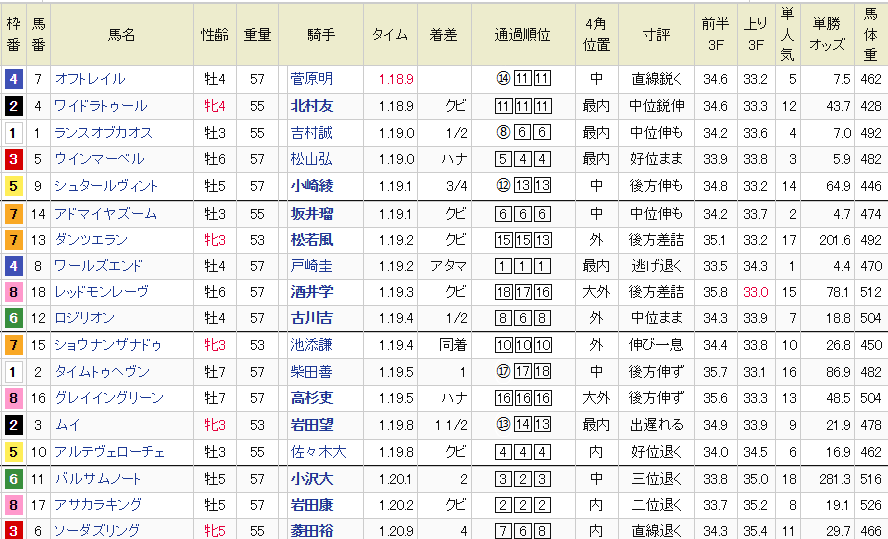Open the アドマイヤズーム horse page
Image resolution: width=888 pixels, height=539 pixels.
pyautogui.click(x=106, y=213)
